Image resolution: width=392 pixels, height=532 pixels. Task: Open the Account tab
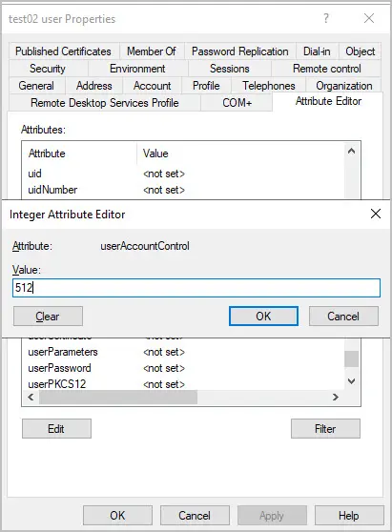point(152,86)
